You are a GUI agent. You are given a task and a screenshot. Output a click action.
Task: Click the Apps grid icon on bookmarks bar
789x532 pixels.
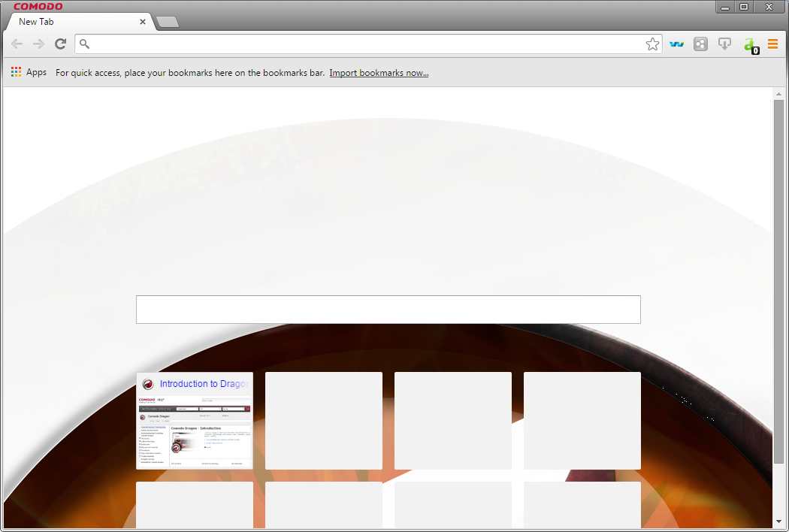tap(16, 71)
